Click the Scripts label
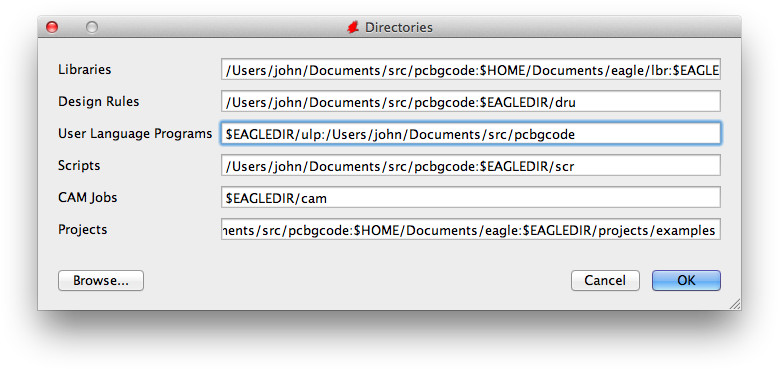The image size is (778, 369). [x=79, y=166]
